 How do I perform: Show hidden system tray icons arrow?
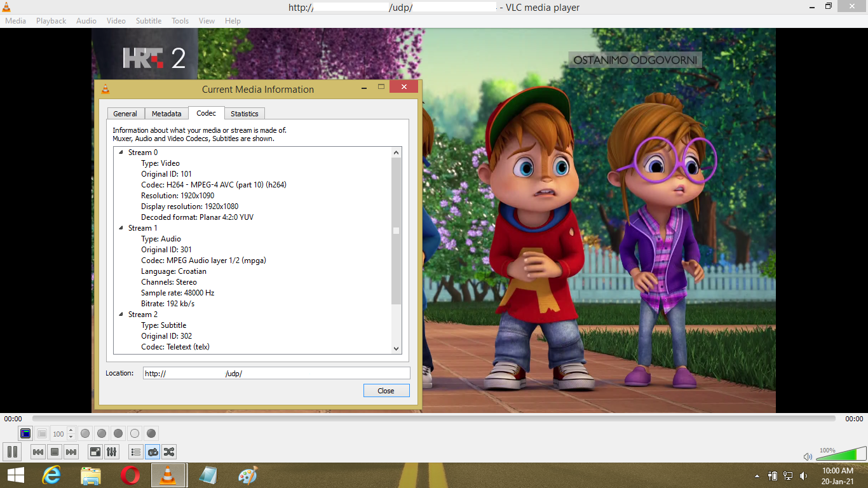[x=756, y=475]
